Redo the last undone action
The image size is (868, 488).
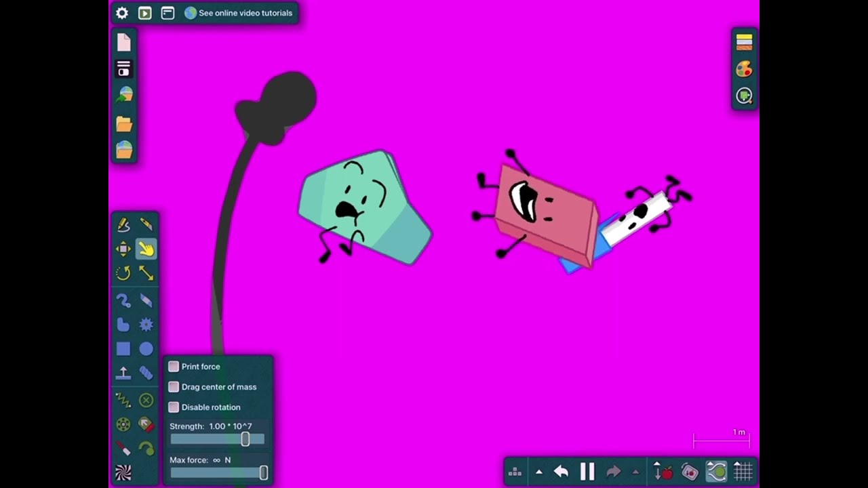613,471
